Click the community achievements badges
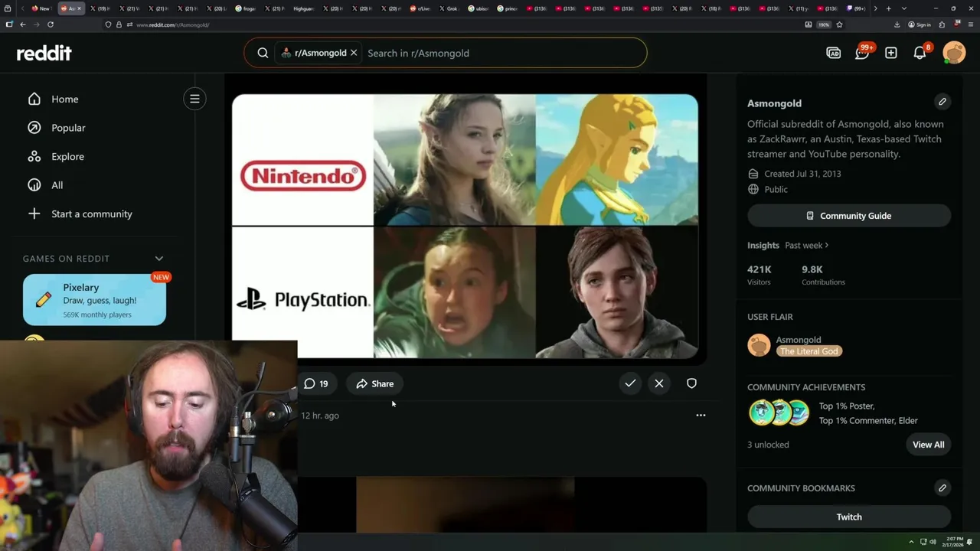980x551 pixels. (779, 412)
